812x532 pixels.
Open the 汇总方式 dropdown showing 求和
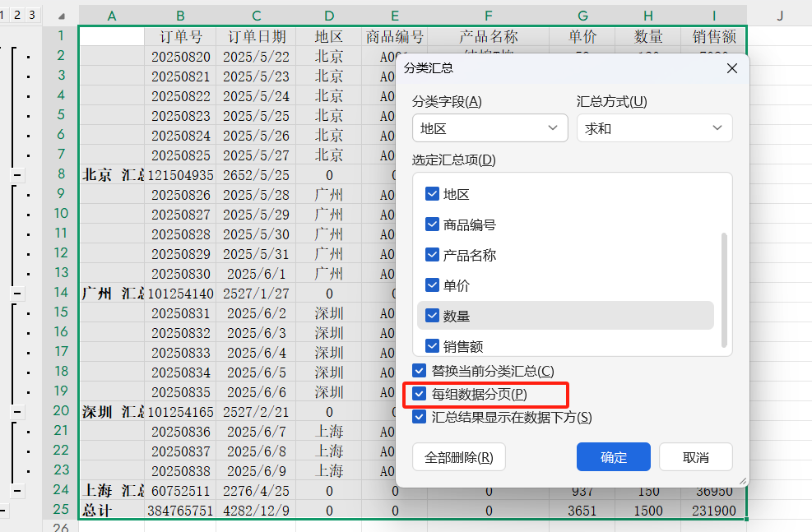coord(654,127)
